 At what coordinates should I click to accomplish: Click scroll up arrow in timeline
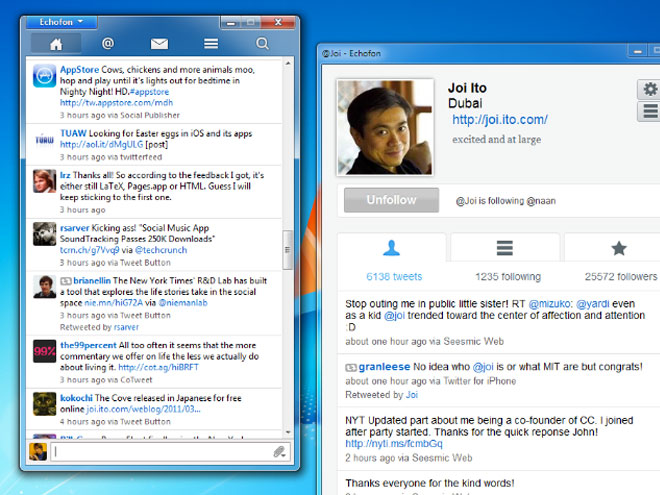[x=288, y=63]
